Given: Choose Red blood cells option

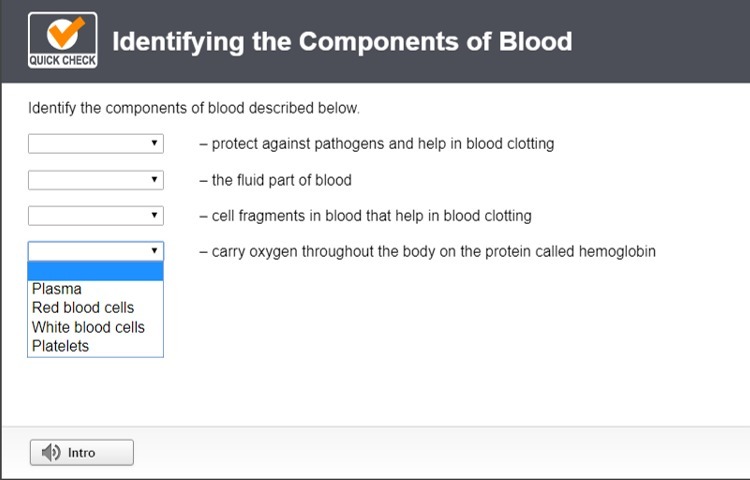Looking at the screenshot, I should [83, 308].
